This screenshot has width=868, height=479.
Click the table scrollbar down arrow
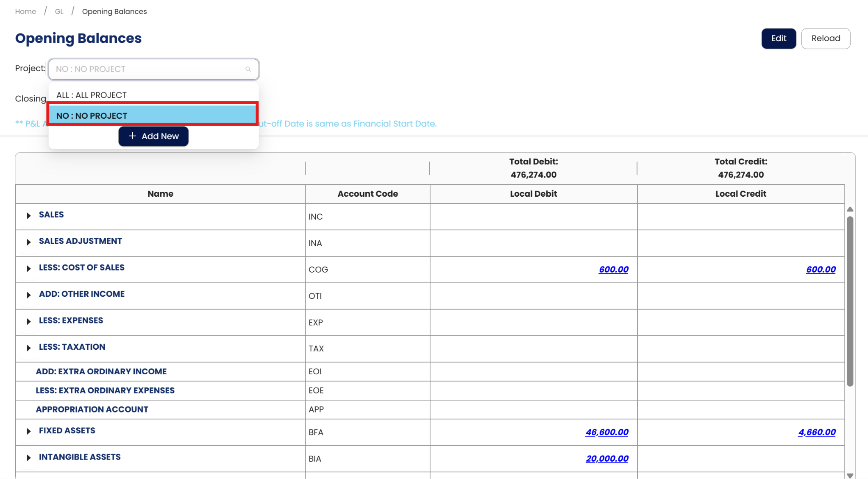tap(850, 476)
